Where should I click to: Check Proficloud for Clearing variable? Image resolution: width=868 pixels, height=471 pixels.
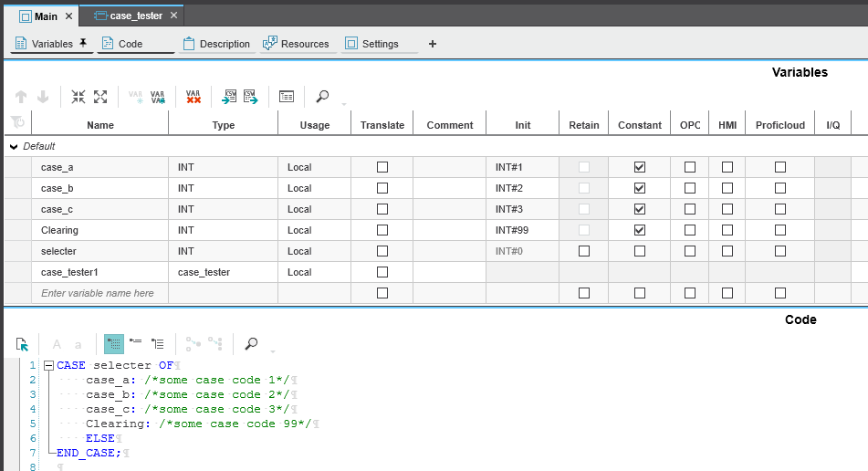pyautogui.click(x=780, y=230)
